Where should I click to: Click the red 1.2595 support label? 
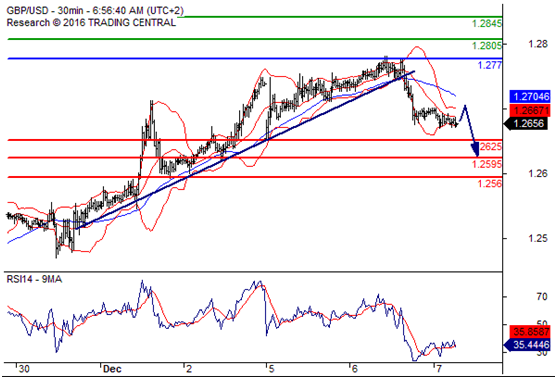[x=487, y=164]
